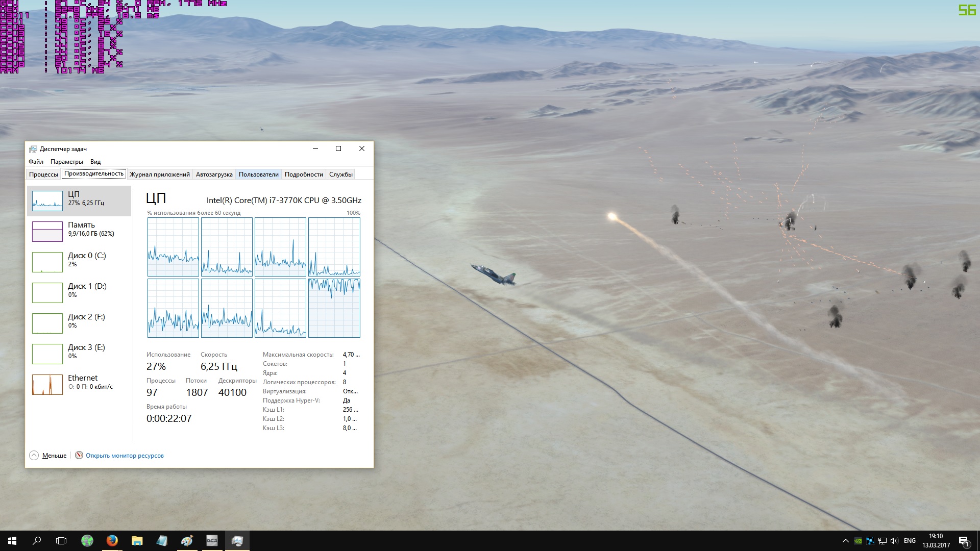Image resolution: width=980 pixels, height=551 pixels.
Task: Click the 6,25 ГГц speed value
Action: (219, 366)
